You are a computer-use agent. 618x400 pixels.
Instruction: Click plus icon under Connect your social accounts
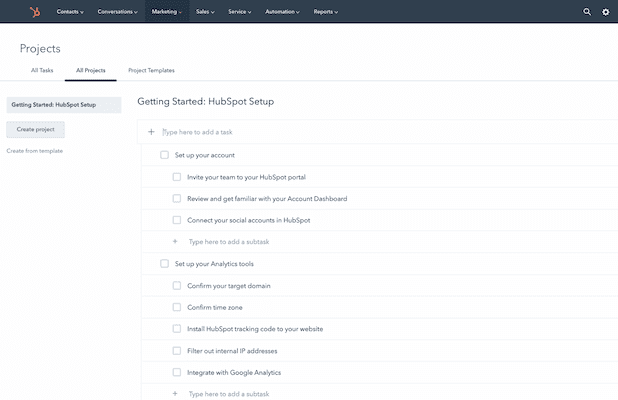(175, 241)
